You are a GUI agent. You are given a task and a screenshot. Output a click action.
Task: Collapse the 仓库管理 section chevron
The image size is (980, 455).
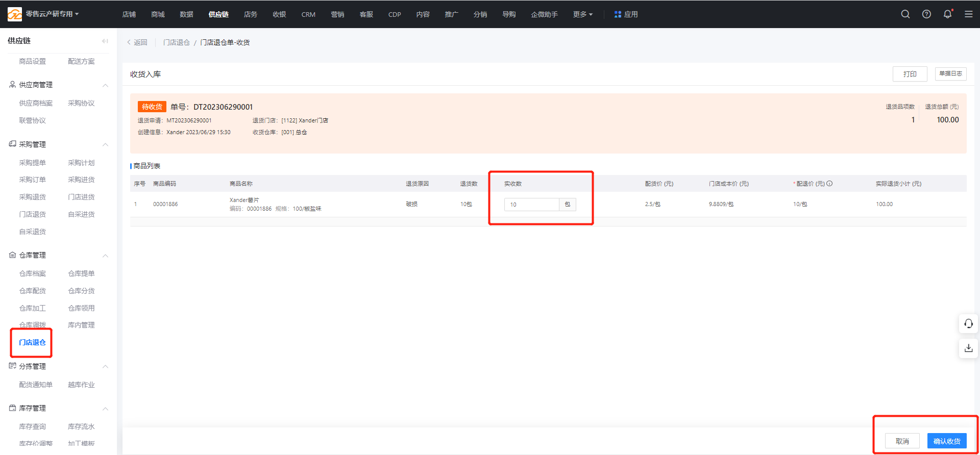pyautogui.click(x=105, y=256)
